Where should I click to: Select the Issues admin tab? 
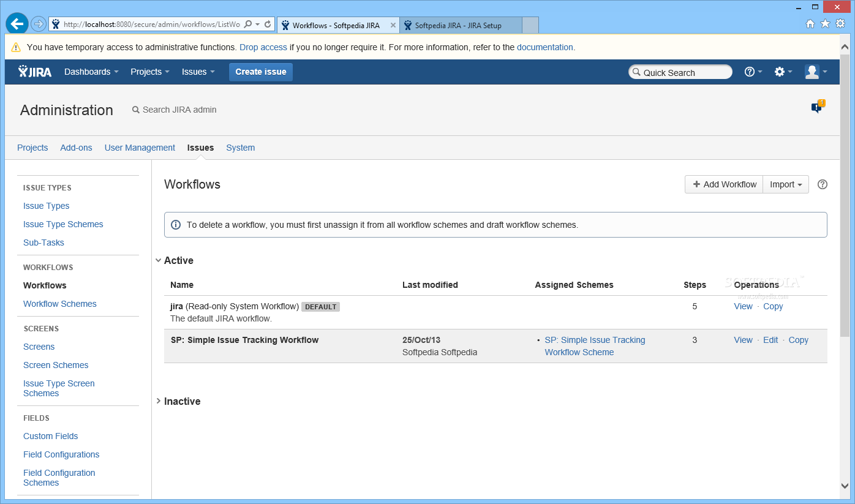click(x=200, y=148)
